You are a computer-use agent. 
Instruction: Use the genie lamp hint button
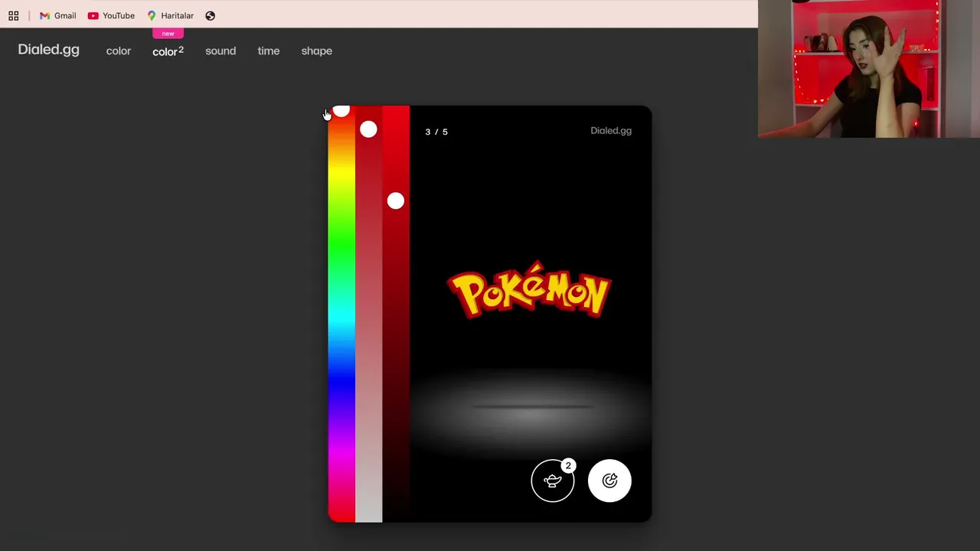coord(553,481)
